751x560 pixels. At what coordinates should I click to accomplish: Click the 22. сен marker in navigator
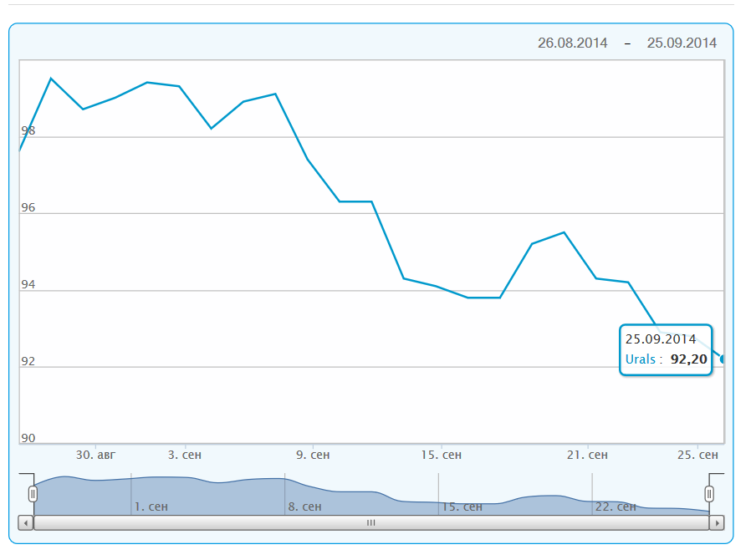click(616, 507)
